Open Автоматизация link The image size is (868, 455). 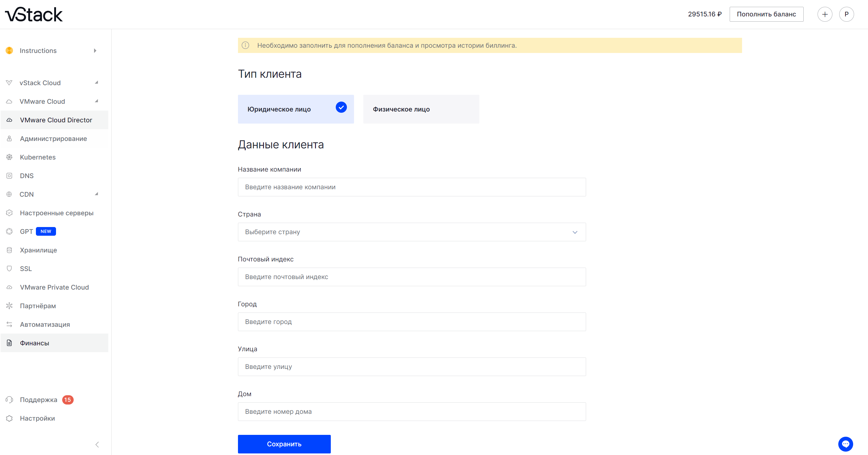tap(54, 324)
